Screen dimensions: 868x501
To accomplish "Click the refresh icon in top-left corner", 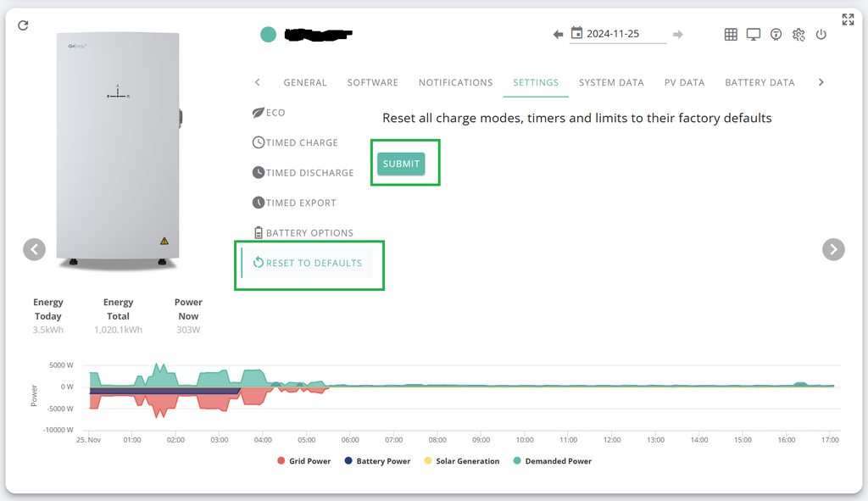I will tap(23, 25).
